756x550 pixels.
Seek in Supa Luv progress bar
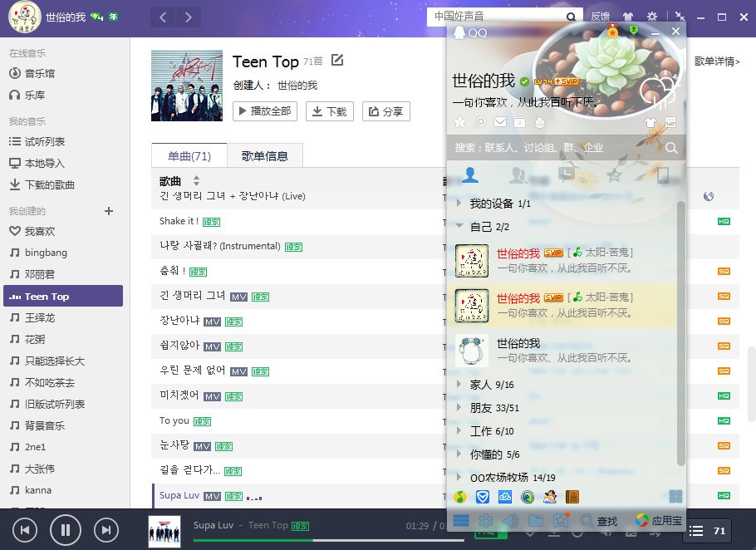329,540
